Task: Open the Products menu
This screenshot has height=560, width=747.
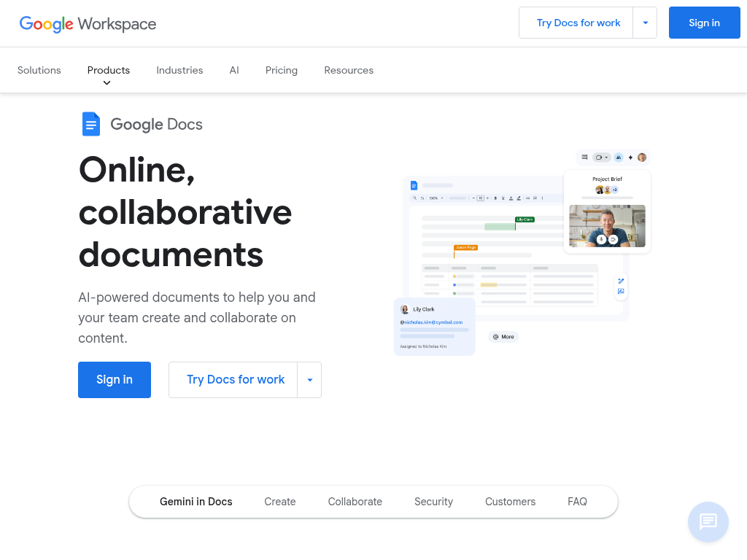Action: (109, 70)
